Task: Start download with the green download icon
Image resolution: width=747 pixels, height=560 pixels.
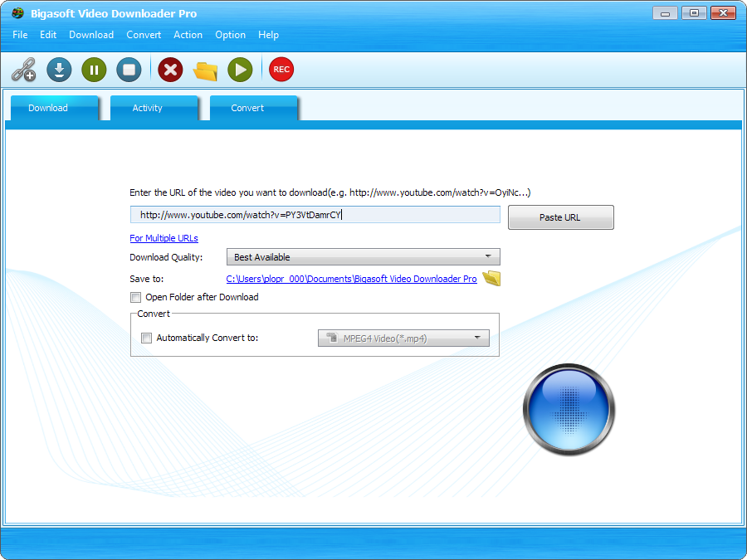Action: [58, 70]
